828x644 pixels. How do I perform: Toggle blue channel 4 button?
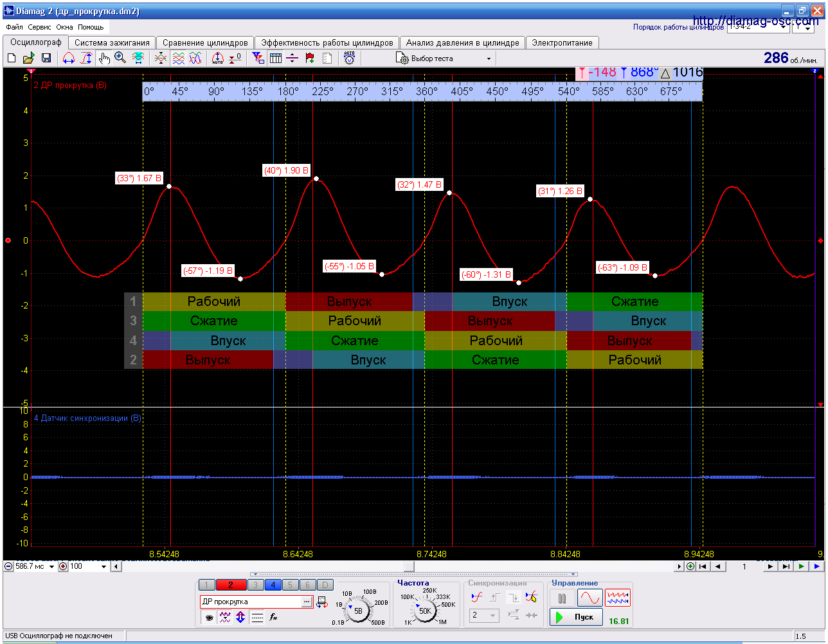tap(273, 585)
